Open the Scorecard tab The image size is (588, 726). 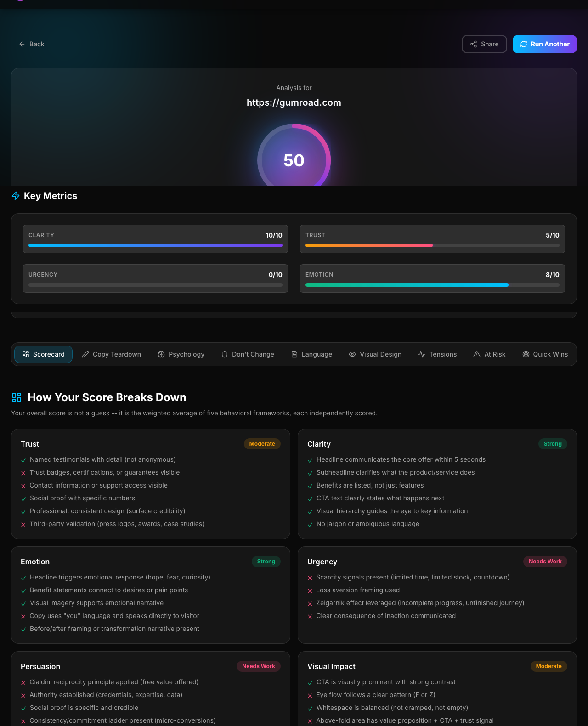[x=44, y=354]
